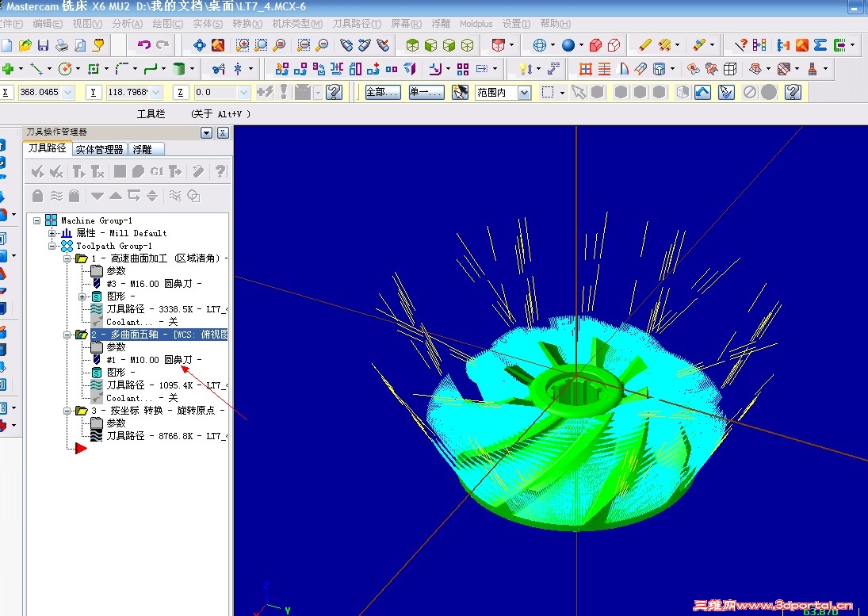Open the 设置(I) menu

pos(517,24)
